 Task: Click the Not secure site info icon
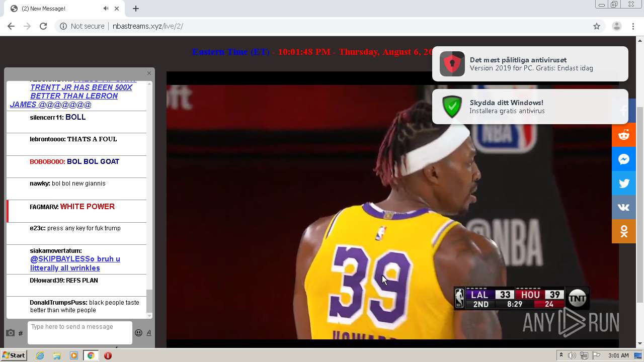pos(63,26)
